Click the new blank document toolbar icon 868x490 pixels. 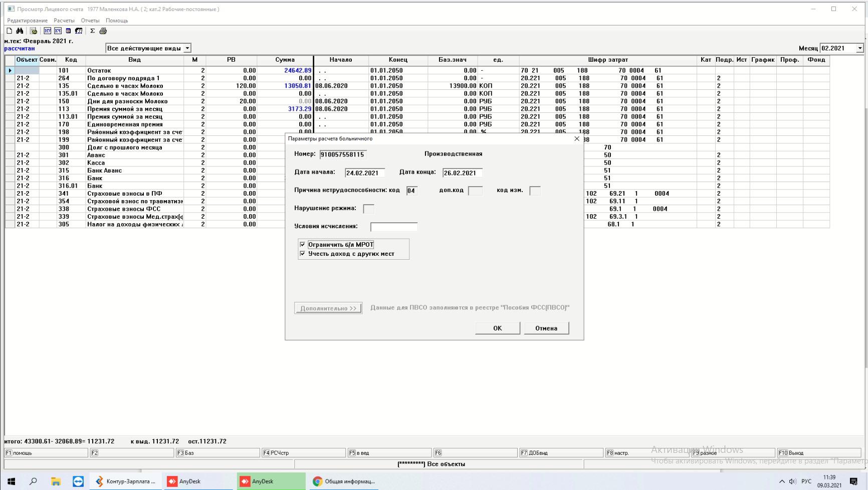point(9,31)
